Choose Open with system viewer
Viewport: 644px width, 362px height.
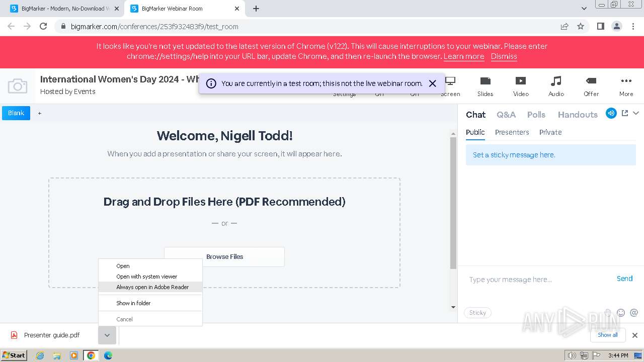click(150, 277)
